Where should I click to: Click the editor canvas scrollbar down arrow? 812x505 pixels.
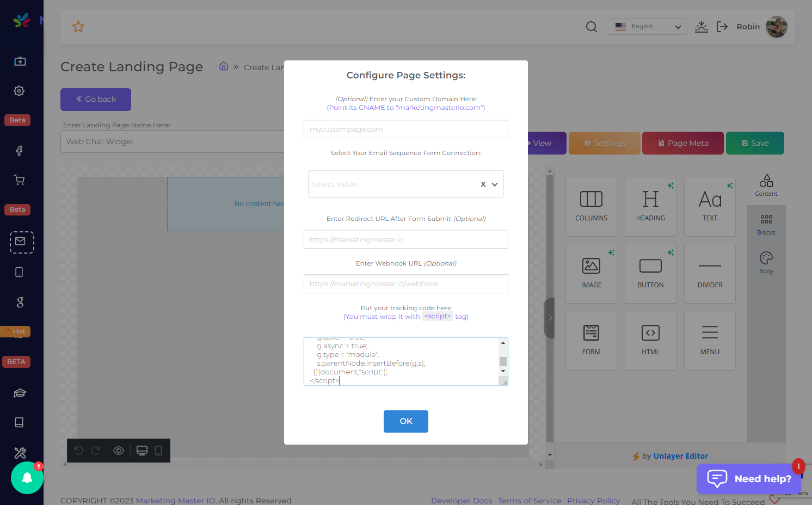pos(550,454)
